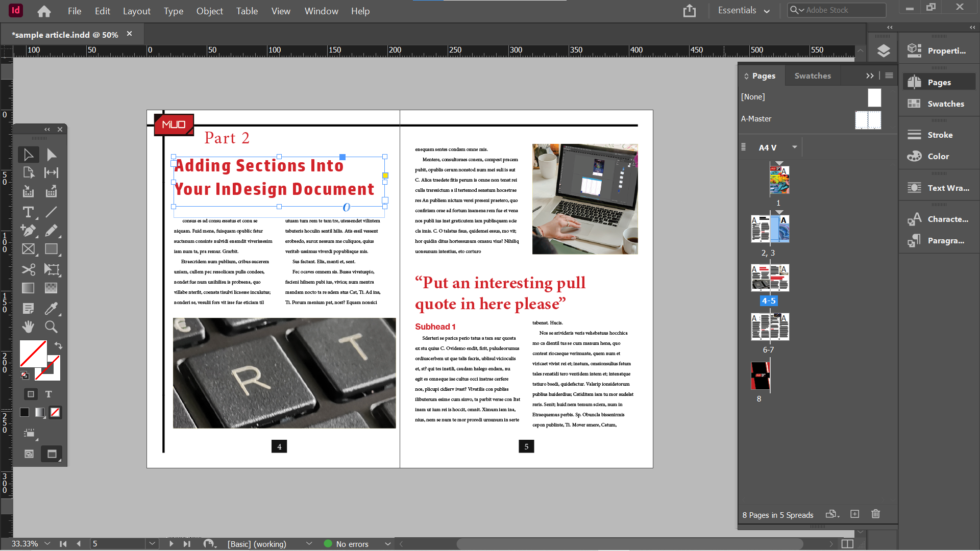This screenshot has width=980, height=551.
Task: Select the page 8 thumbnail
Action: (760, 376)
